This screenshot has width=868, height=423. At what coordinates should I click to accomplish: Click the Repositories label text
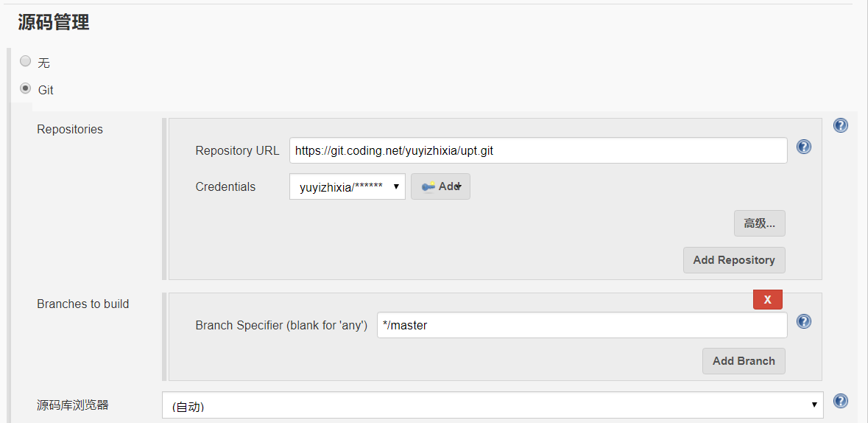point(70,129)
